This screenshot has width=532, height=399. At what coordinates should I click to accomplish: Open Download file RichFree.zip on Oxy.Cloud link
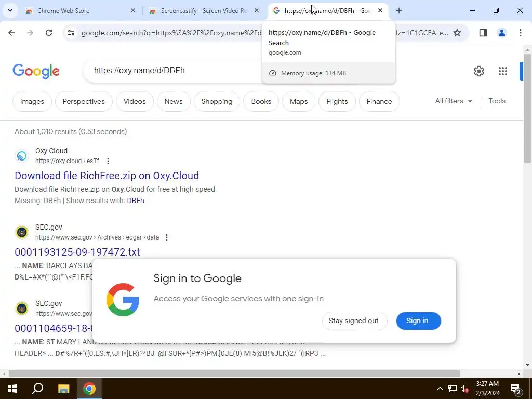(x=107, y=176)
